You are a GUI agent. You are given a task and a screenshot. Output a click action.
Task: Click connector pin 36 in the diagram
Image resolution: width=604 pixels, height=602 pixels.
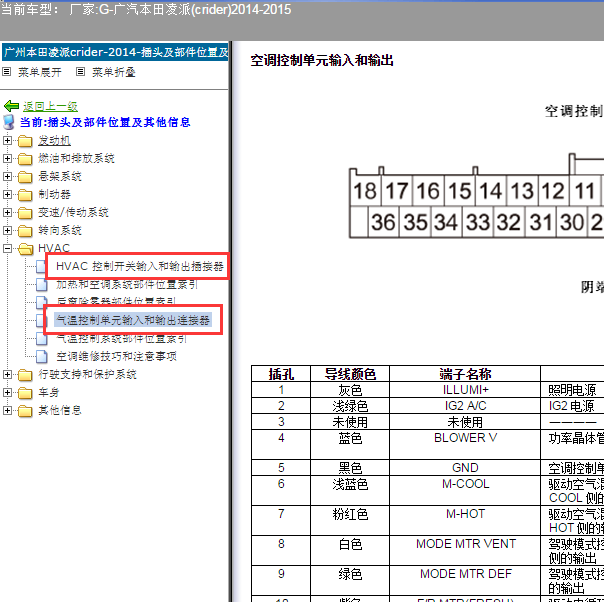pyautogui.click(x=383, y=222)
